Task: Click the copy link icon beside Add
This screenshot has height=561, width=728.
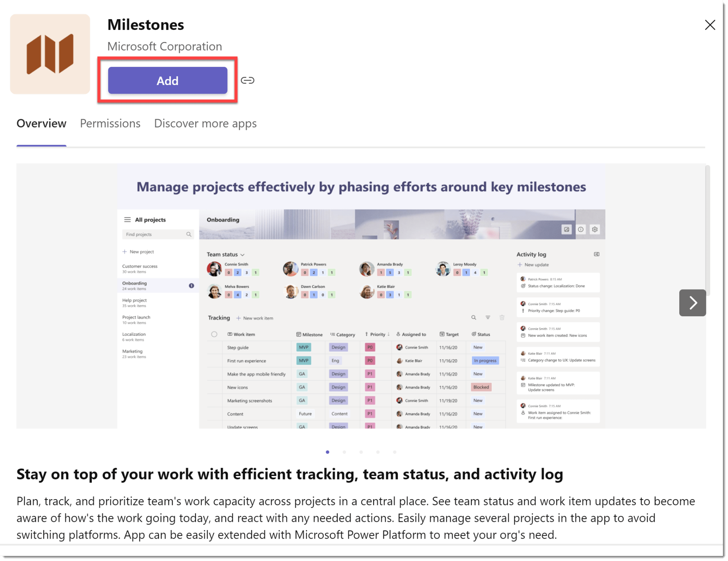Action: [x=247, y=80]
